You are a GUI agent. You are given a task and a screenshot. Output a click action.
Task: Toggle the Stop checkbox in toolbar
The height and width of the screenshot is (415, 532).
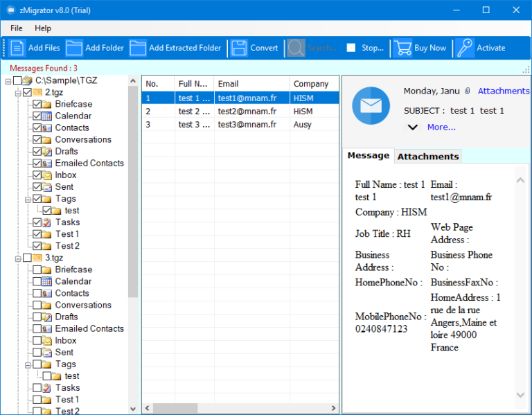click(351, 48)
